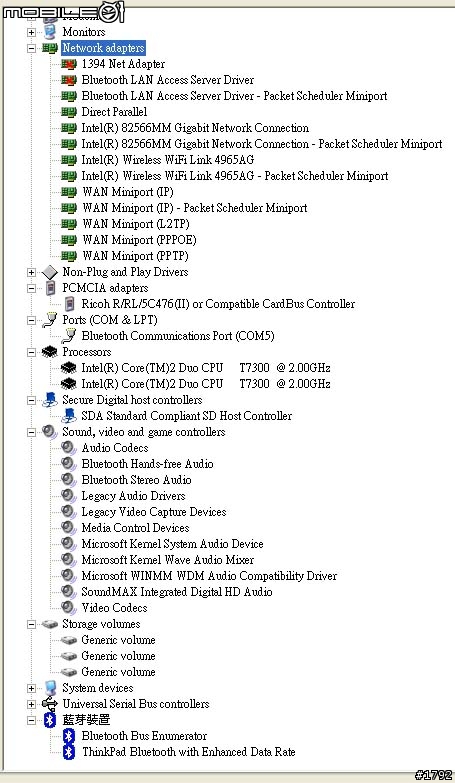
Task: Click the ThinkPad Bluetooth with Enhanced Data Rate icon
Action: click(69, 752)
